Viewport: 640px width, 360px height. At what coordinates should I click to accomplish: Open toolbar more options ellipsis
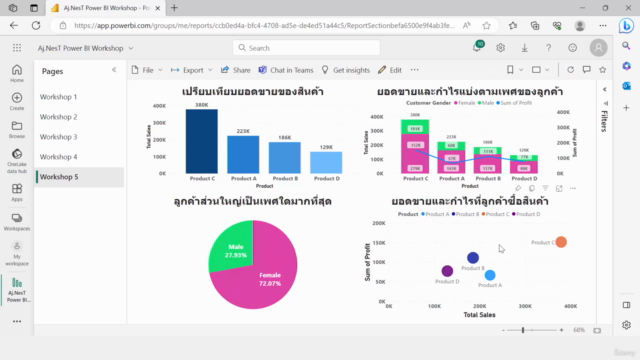click(x=415, y=70)
